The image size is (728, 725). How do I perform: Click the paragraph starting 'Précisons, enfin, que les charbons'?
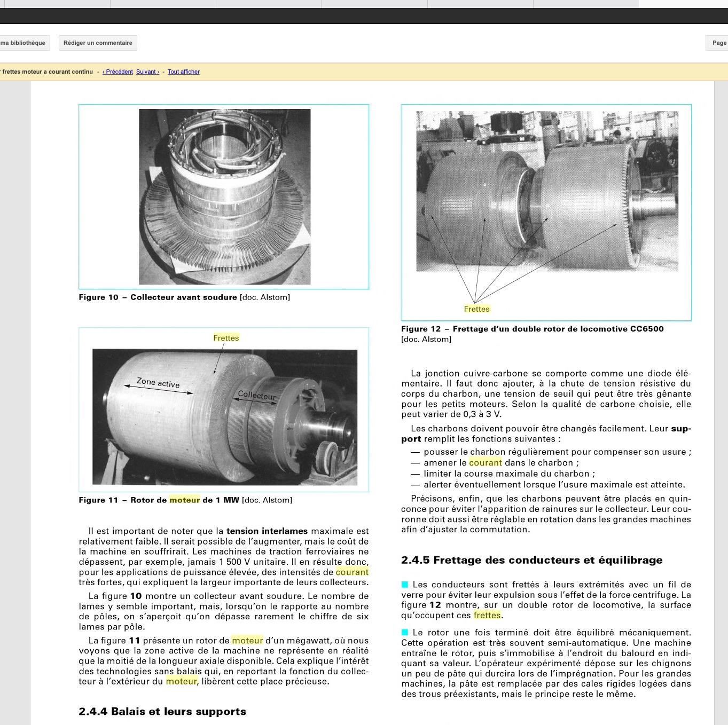pos(546,514)
